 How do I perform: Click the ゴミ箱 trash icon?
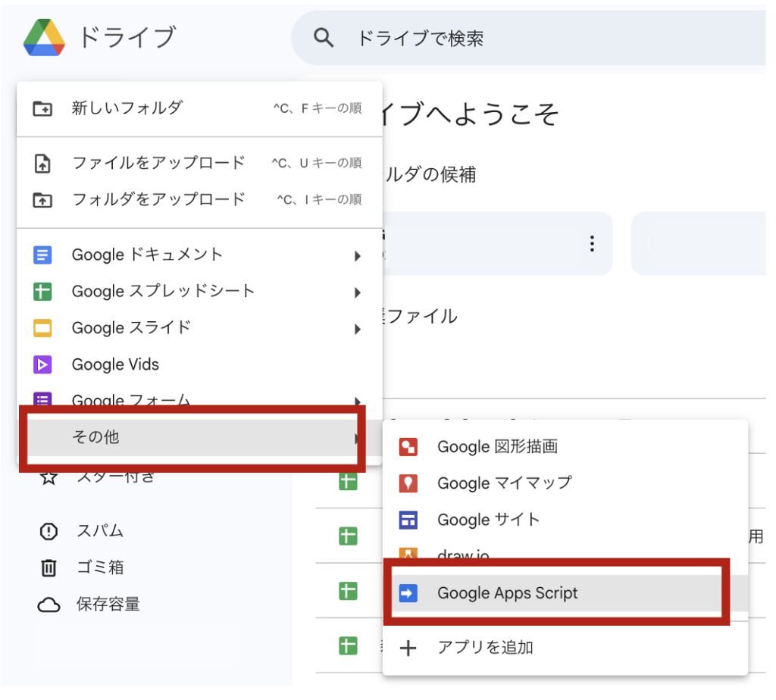pyautogui.click(x=48, y=568)
